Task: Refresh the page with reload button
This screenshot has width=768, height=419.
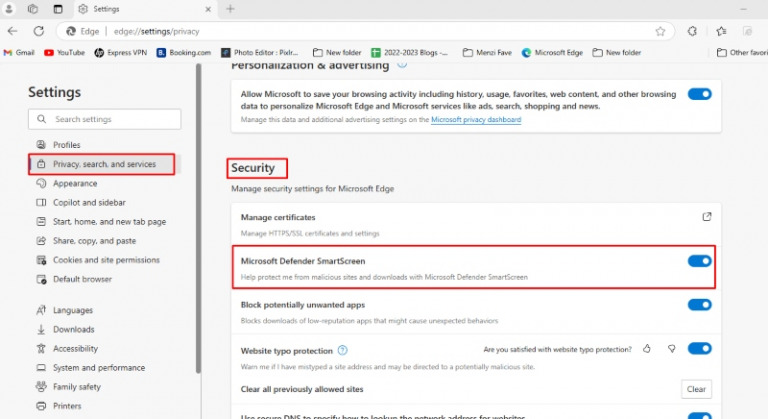Action: click(39, 31)
